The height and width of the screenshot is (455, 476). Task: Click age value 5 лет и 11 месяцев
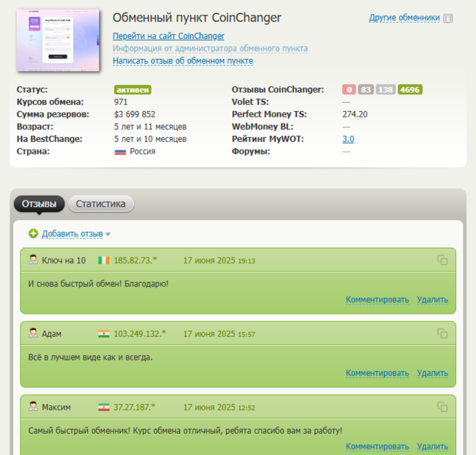coord(150,127)
